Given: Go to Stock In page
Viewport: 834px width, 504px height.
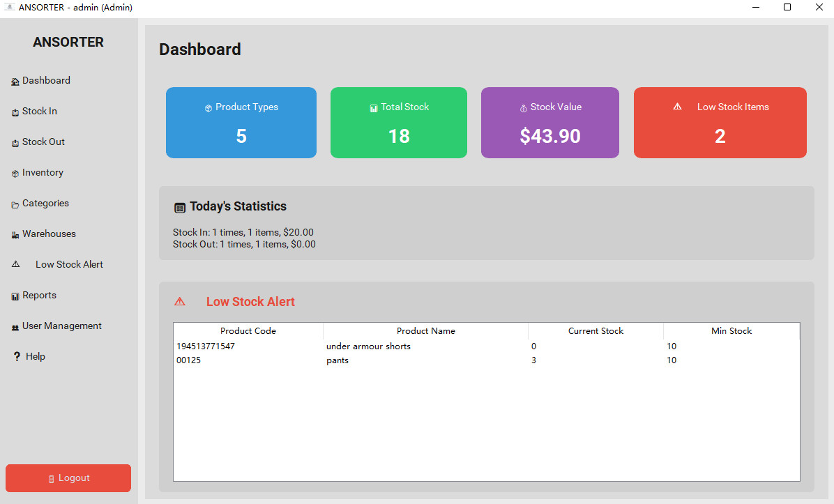Looking at the screenshot, I should click(68, 111).
